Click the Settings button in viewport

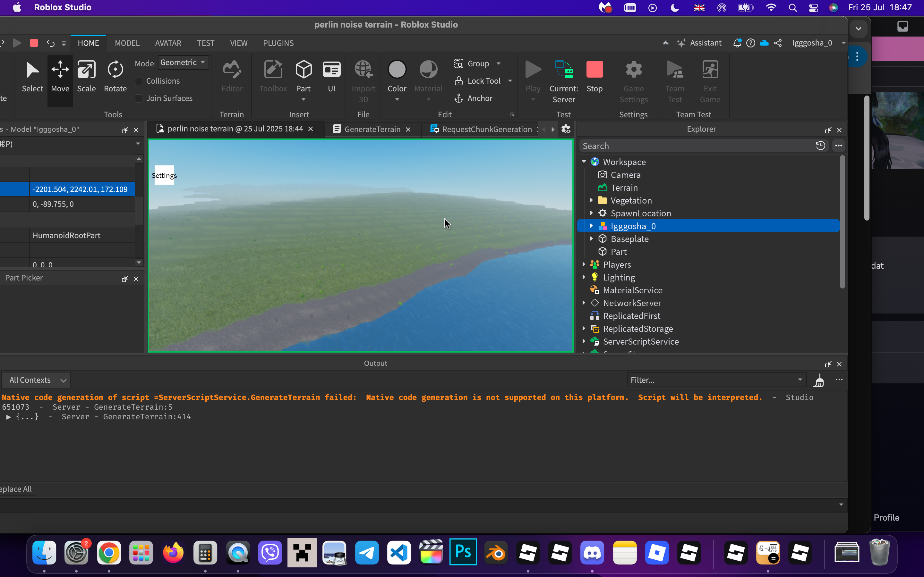click(x=164, y=175)
